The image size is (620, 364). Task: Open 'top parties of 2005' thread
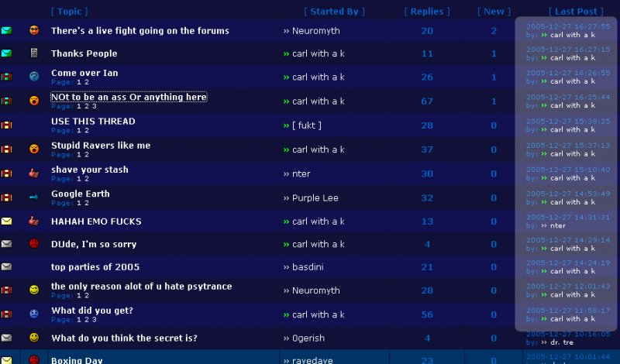click(x=95, y=266)
